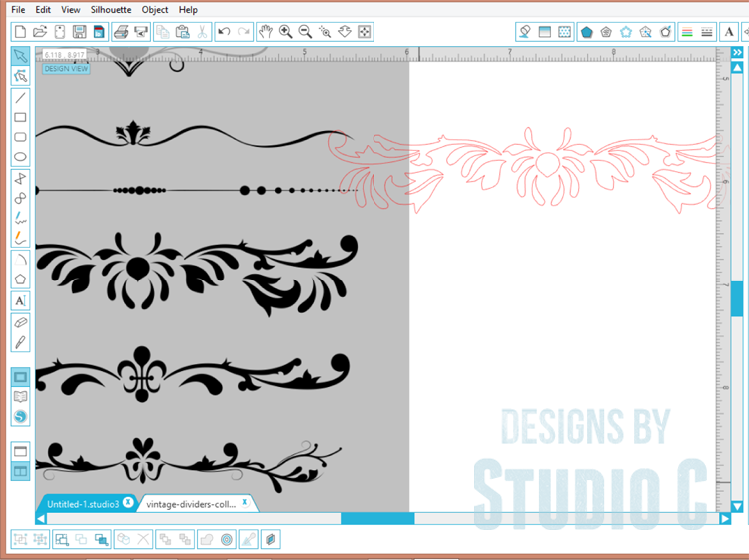Select the Pan hand tool
Image resolution: width=749 pixels, height=560 pixels.
point(265,32)
